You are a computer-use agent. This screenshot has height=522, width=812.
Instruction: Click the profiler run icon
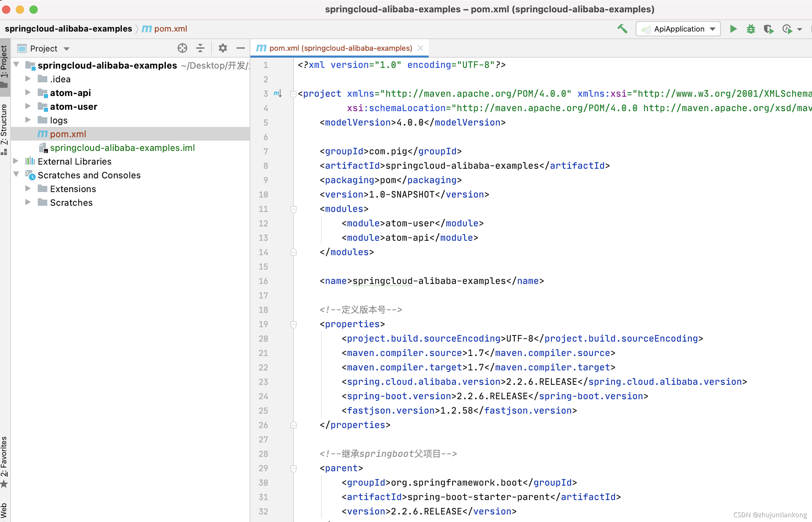pos(787,29)
